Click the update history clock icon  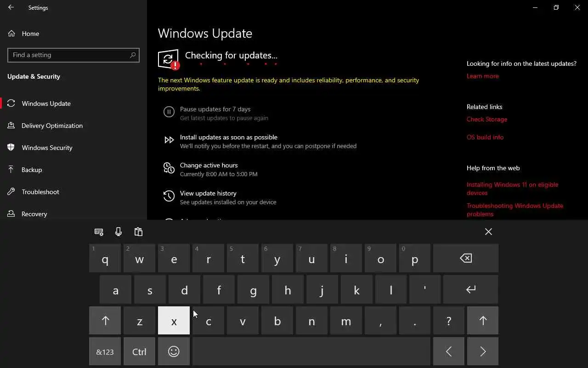[x=169, y=196]
